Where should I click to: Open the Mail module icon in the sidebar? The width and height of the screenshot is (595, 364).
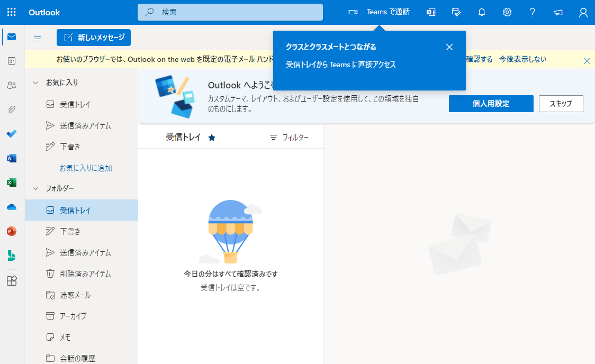[x=12, y=37]
